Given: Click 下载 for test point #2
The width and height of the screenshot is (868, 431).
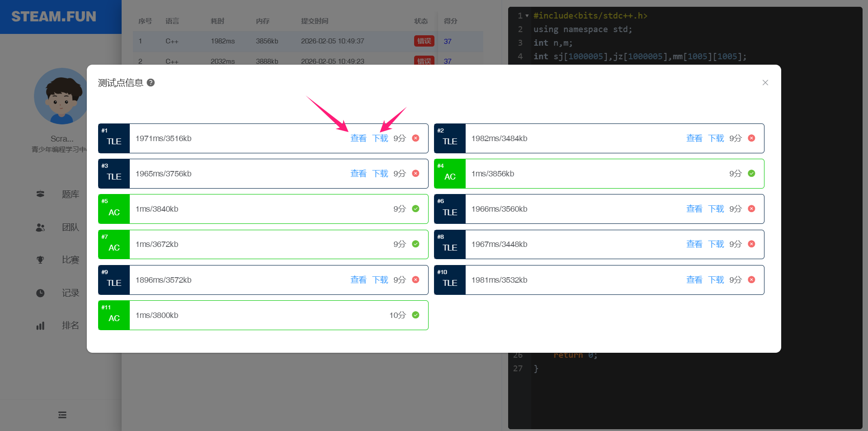Looking at the screenshot, I should [x=716, y=138].
